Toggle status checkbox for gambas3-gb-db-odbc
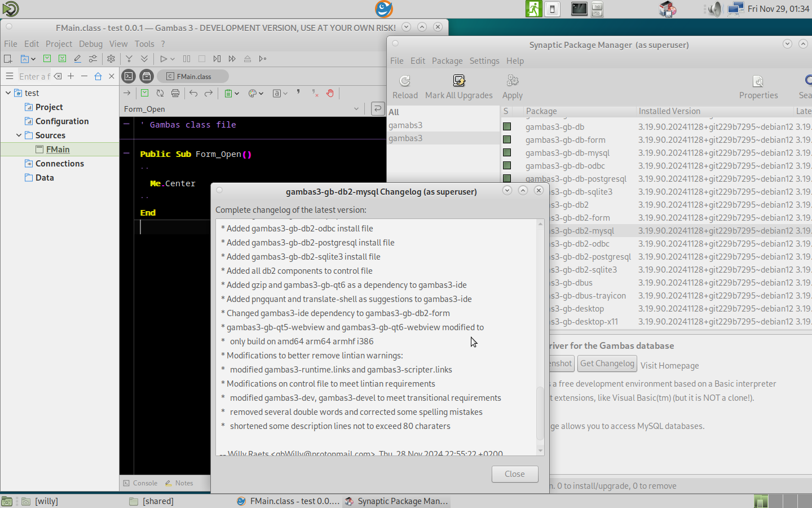Viewport: 812px width, 508px height. 507,165
